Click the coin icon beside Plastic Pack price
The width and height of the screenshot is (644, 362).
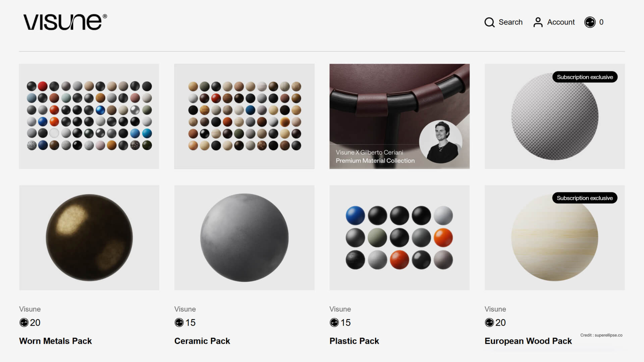(x=334, y=322)
